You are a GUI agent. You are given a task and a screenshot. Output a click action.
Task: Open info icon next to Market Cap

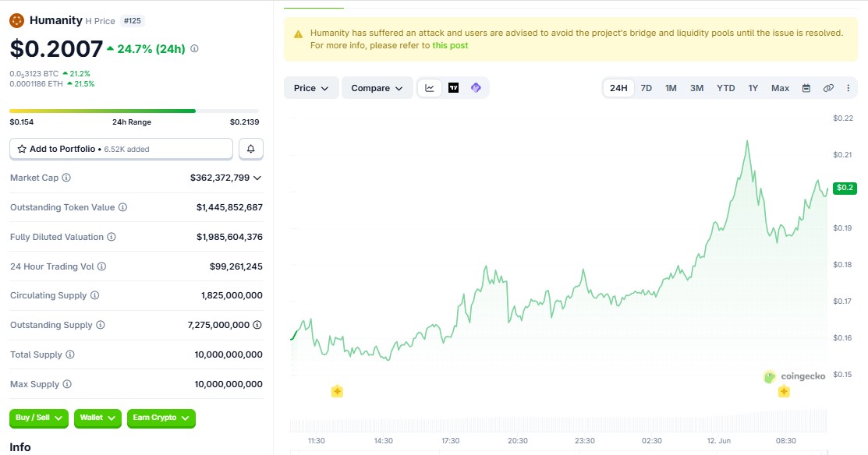coord(66,178)
